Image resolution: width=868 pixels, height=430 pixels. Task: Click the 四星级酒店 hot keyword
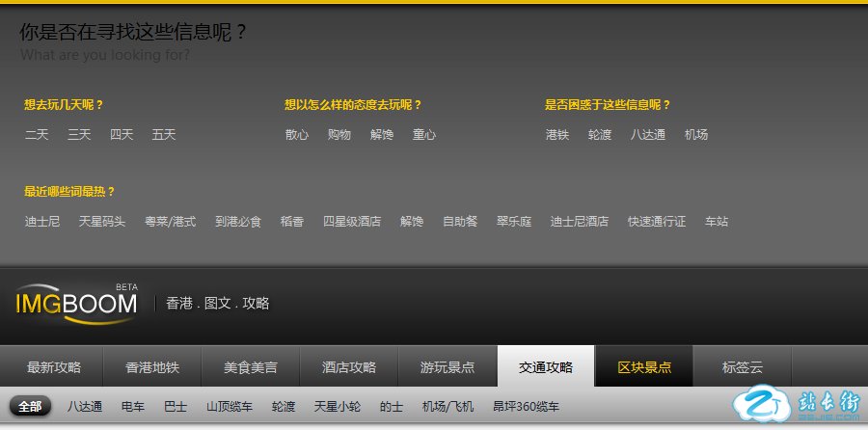pos(352,222)
